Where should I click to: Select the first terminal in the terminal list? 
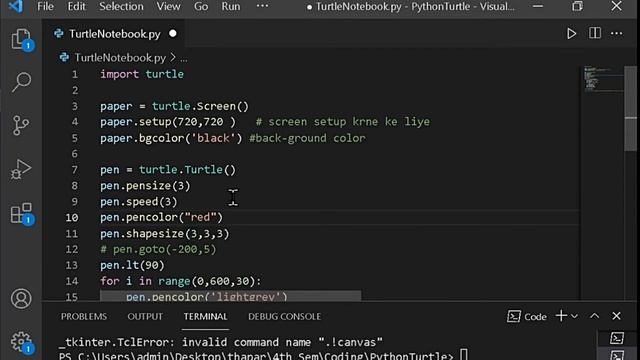pos(617,338)
